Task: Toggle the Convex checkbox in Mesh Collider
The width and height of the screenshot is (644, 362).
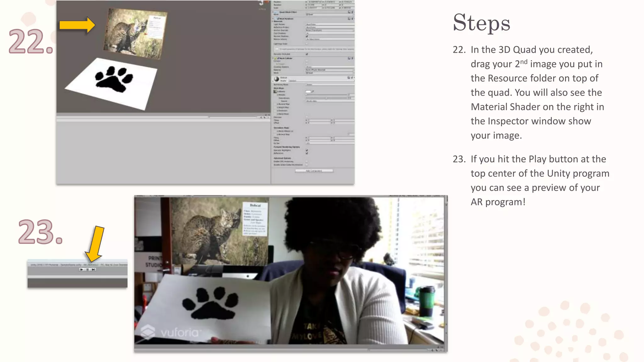Action: (x=307, y=61)
